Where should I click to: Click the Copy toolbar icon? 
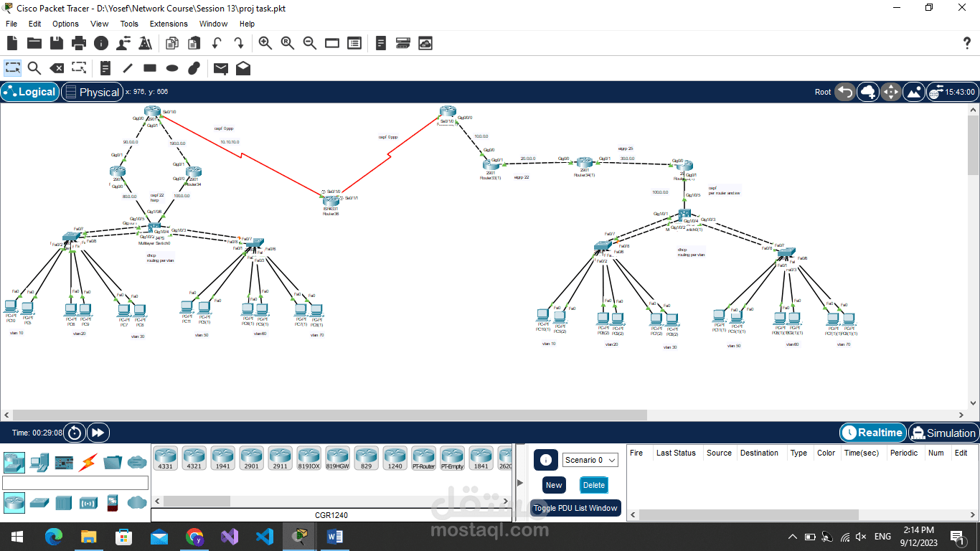(x=171, y=43)
